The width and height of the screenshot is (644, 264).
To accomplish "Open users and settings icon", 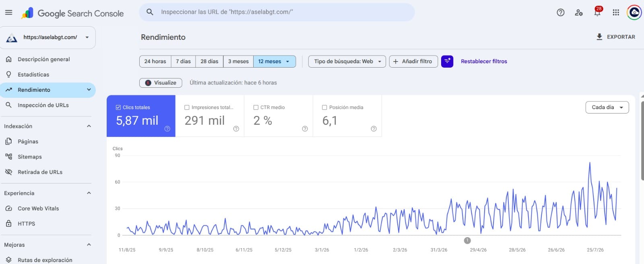I will 579,12.
